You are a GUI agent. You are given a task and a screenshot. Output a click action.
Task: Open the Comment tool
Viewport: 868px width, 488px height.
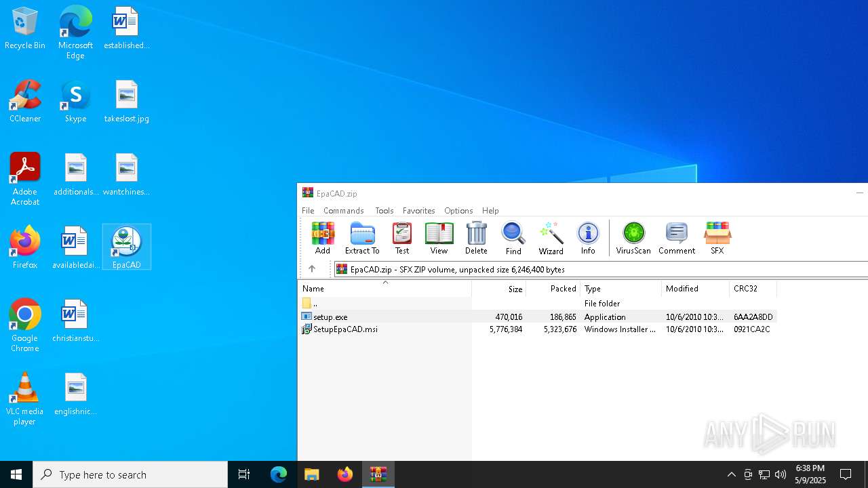(677, 238)
